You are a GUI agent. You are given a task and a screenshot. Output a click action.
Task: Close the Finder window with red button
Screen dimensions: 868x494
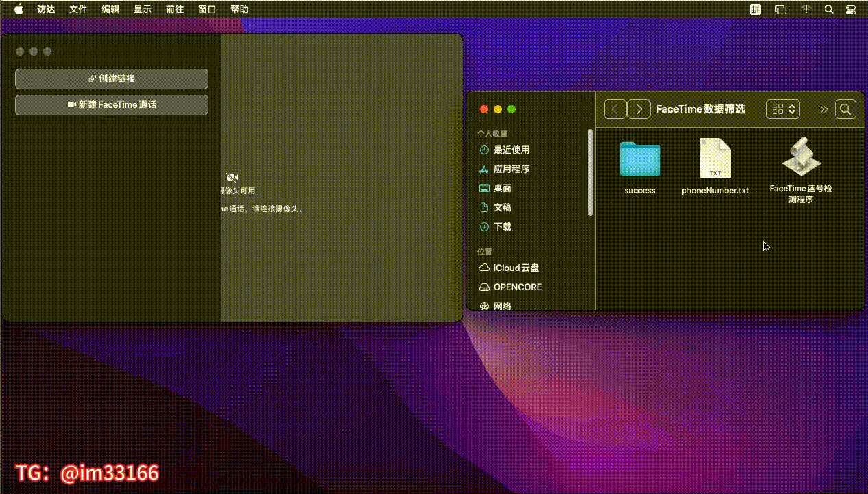pyautogui.click(x=484, y=109)
